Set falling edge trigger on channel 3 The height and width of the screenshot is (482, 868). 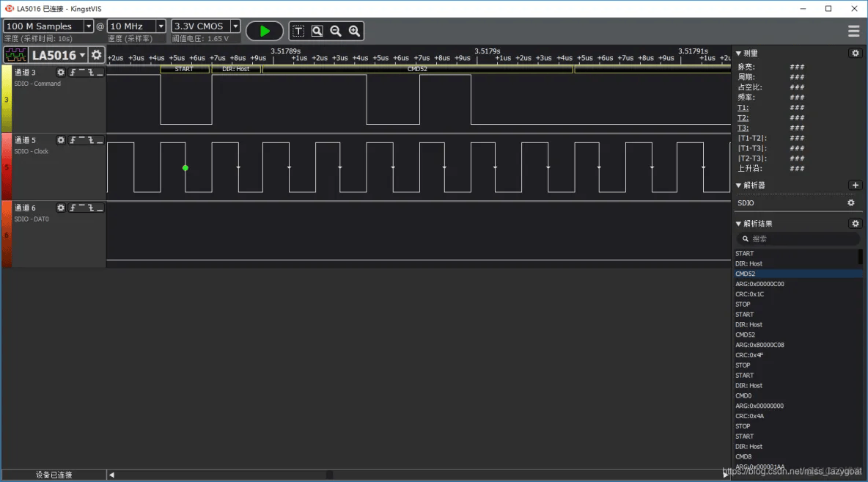(x=91, y=73)
